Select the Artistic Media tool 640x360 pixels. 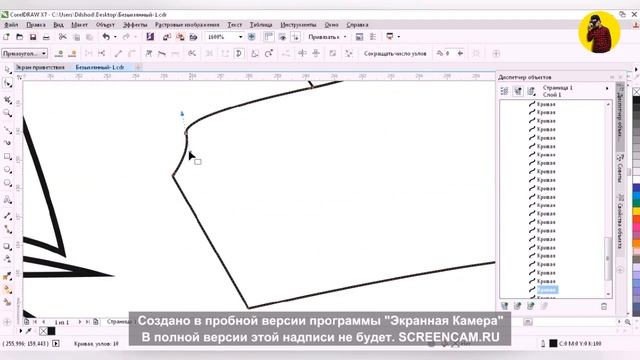tap(7, 143)
